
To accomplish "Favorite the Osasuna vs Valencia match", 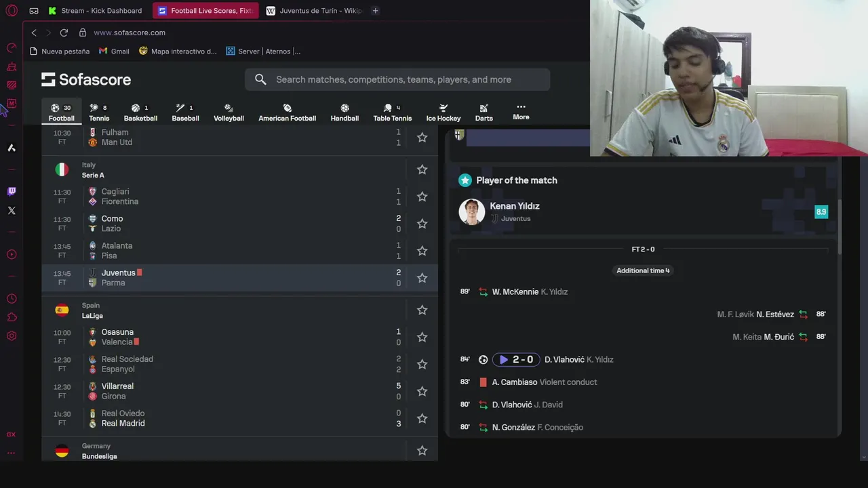I will [422, 337].
